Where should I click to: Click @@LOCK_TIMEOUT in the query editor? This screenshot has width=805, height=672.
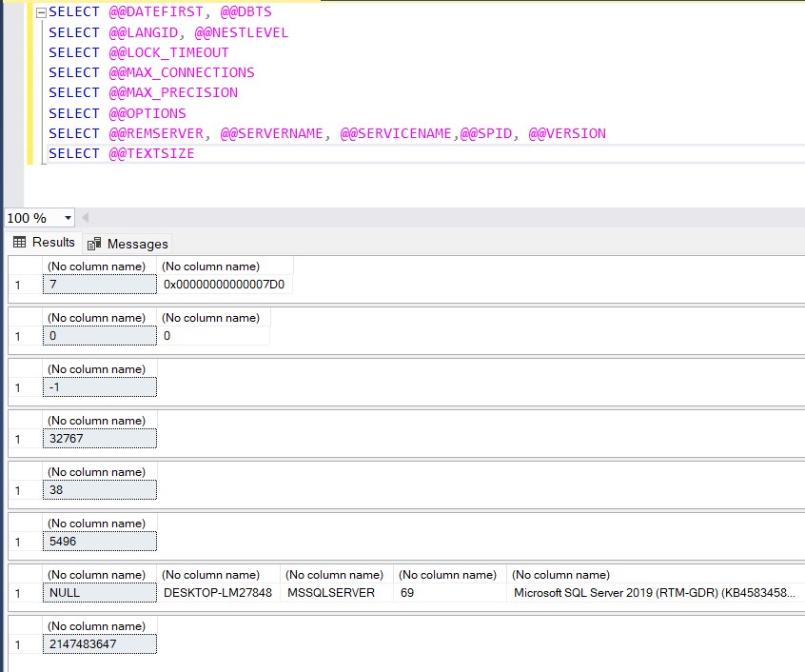(x=169, y=52)
